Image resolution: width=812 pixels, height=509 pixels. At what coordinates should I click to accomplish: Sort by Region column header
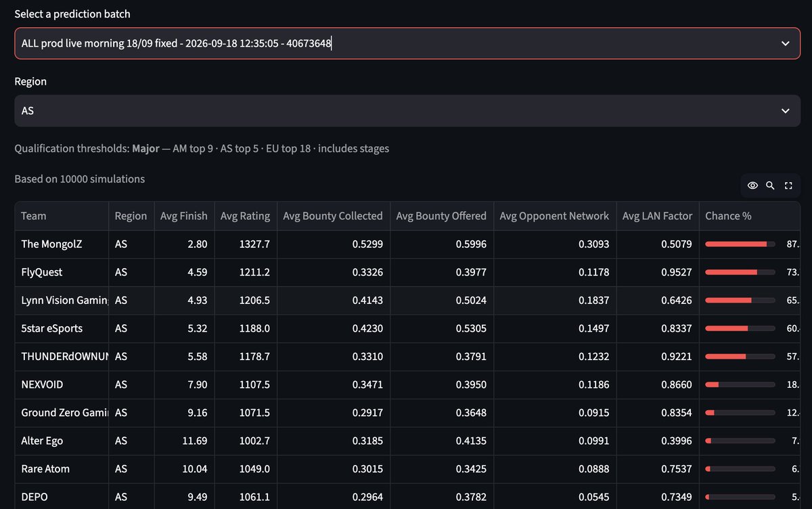131,216
